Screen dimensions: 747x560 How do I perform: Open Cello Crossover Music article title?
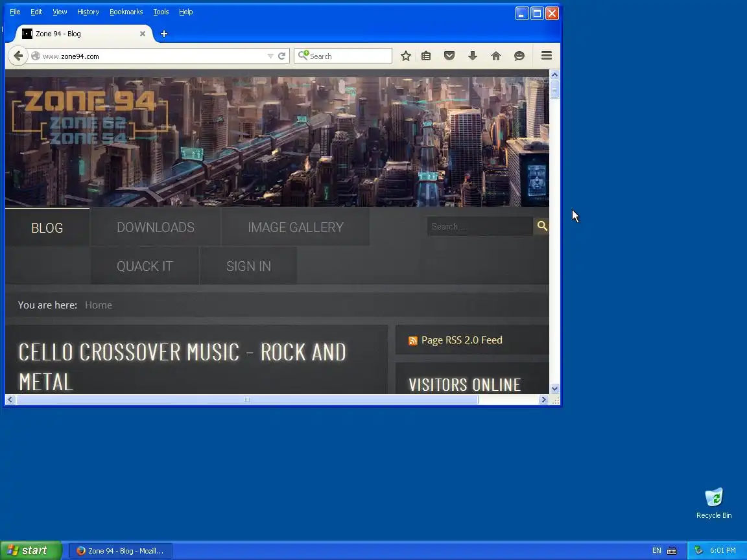point(182,367)
